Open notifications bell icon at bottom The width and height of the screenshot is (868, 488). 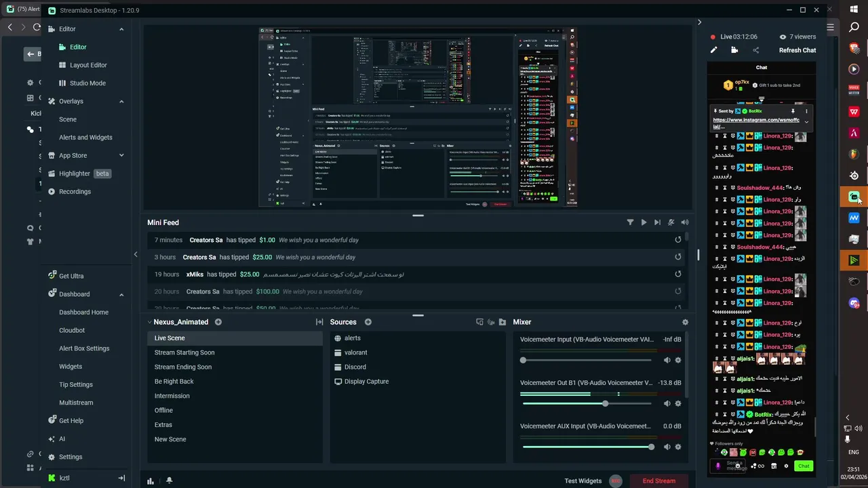[x=169, y=481]
